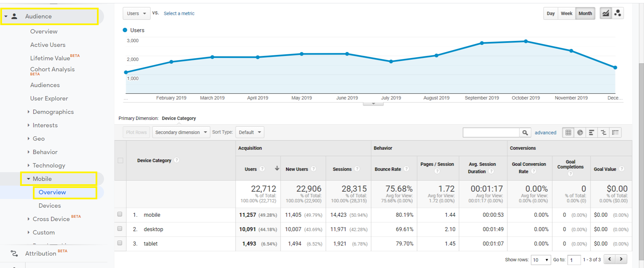Open the Show rows dropdown

[x=541, y=260]
